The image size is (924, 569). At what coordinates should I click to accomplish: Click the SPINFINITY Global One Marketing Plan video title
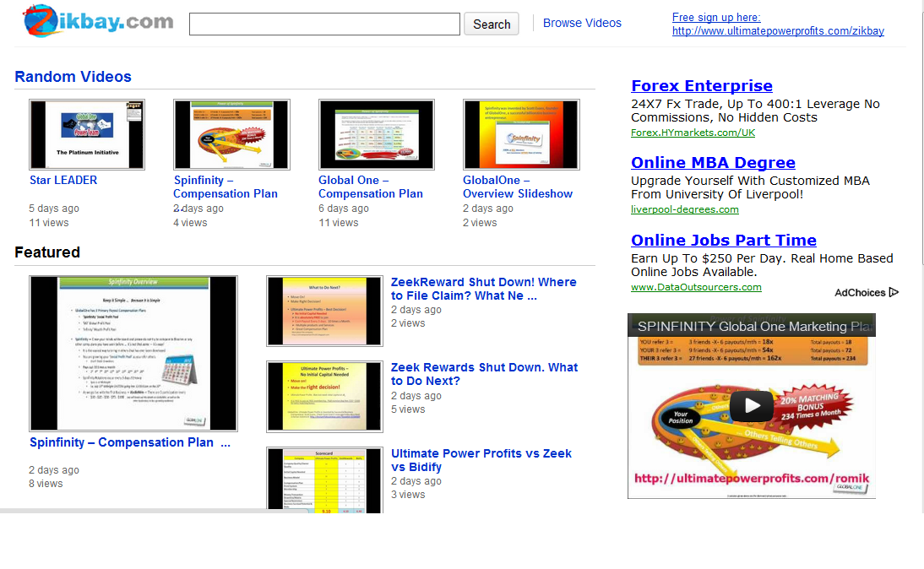click(x=753, y=327)
